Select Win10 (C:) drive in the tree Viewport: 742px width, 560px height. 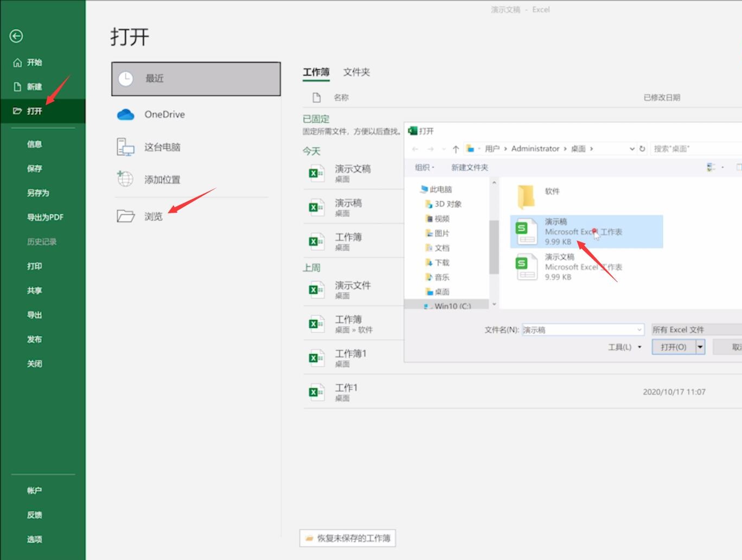coord(447,306)
